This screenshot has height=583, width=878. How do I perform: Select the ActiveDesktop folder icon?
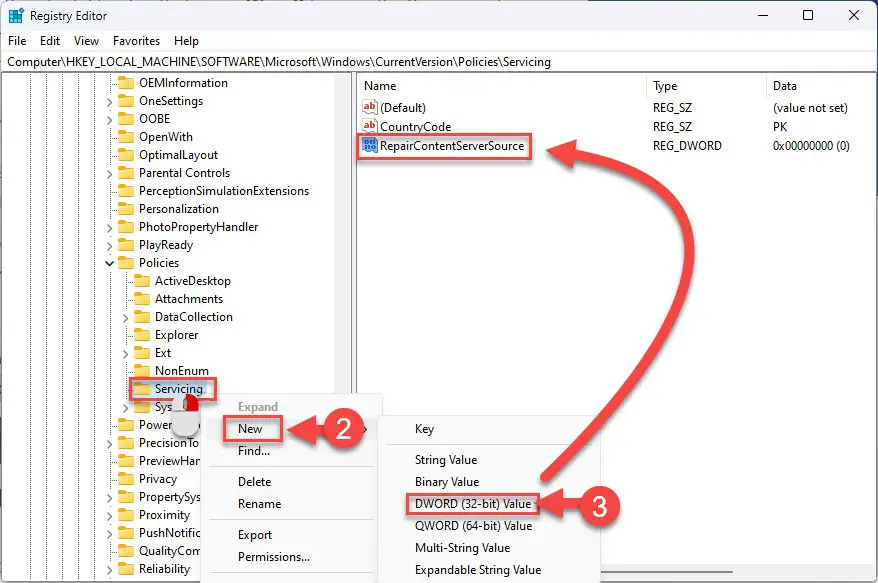142,281
